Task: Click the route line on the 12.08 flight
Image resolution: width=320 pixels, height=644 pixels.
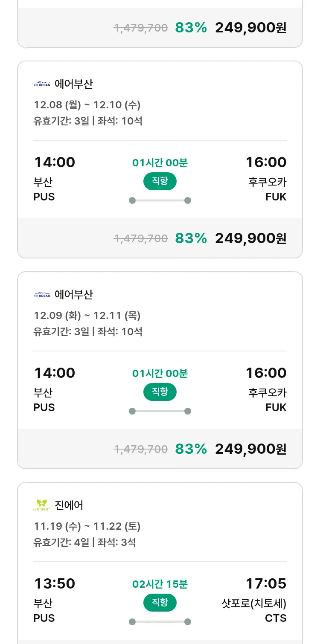Action: click(x=160, y=200)
